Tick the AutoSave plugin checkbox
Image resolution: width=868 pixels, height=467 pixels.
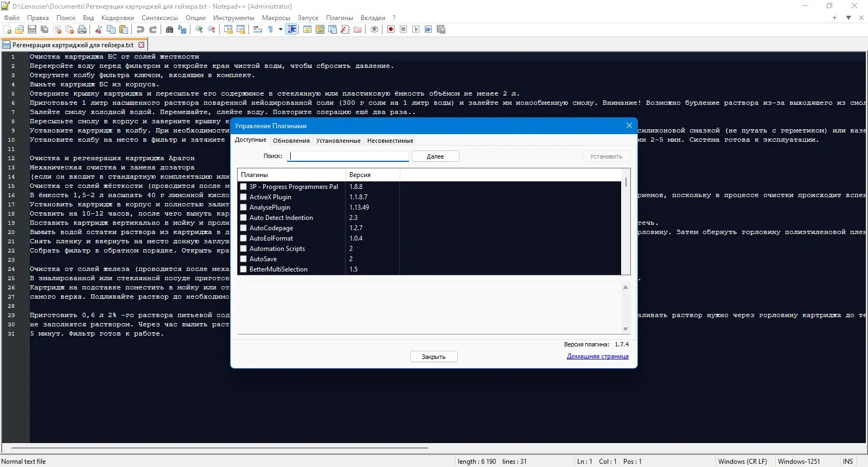tap(244, 259)
